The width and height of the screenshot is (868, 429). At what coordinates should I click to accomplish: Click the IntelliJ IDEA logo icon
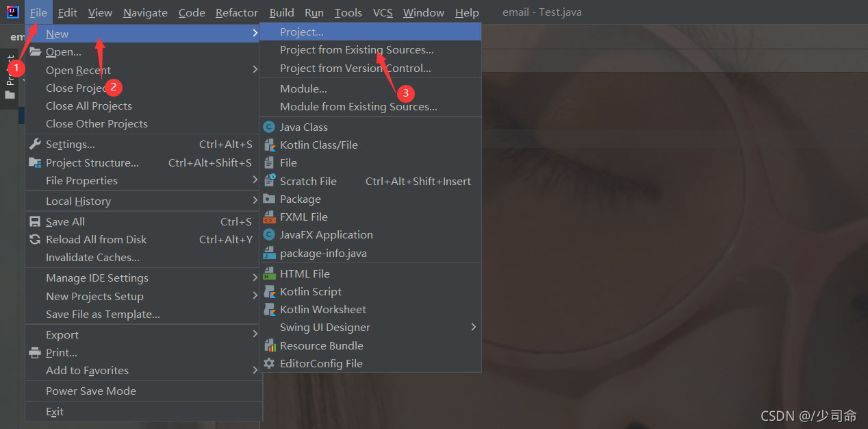pos(12,12)
